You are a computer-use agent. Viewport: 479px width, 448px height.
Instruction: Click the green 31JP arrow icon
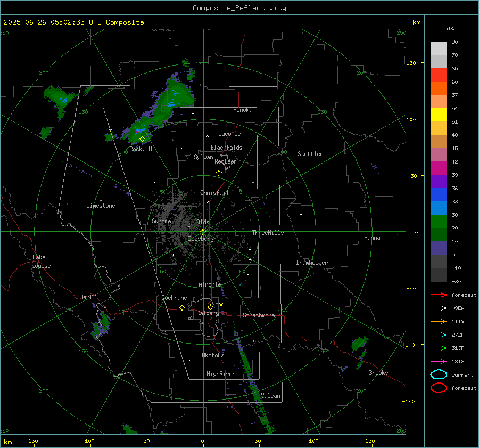tap(439, 348)
